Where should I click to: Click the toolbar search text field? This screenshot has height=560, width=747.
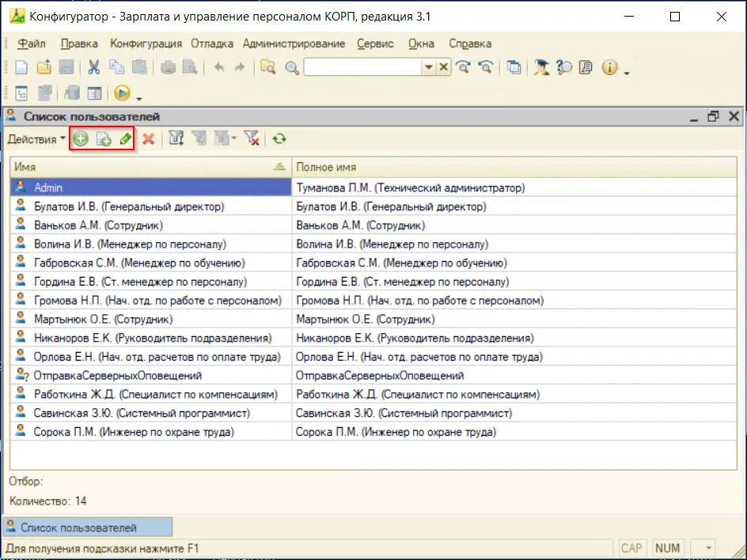[362, 68]
